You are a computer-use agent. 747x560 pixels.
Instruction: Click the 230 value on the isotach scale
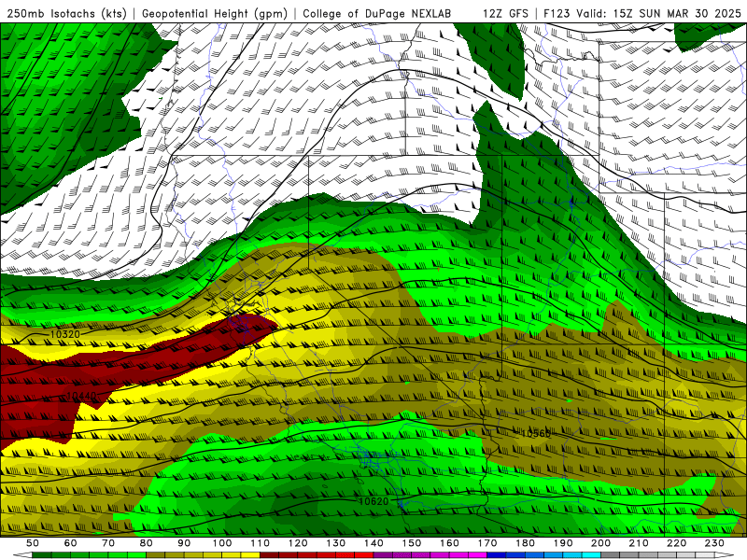pyautogui.click(x=714, y=543)
